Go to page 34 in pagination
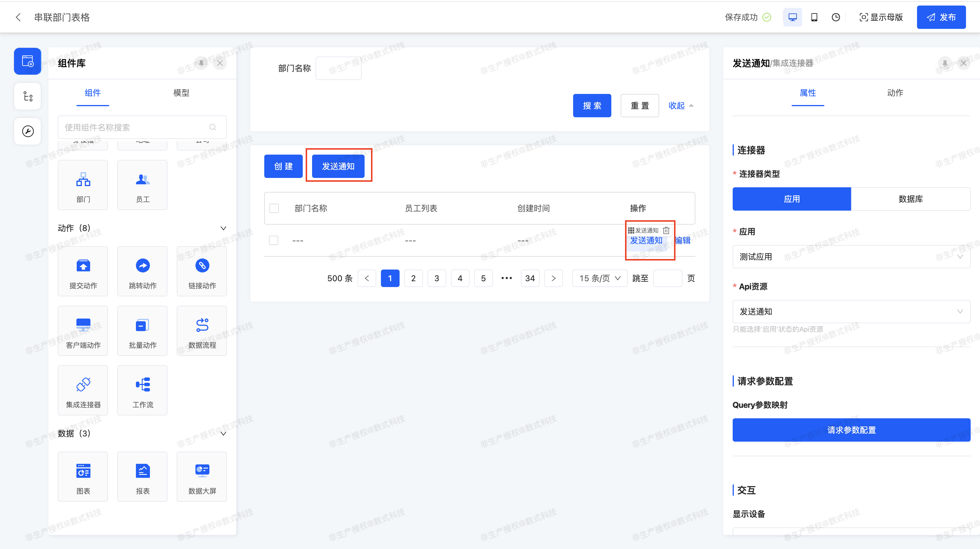The image size is (980, 549). pos(530,278)
